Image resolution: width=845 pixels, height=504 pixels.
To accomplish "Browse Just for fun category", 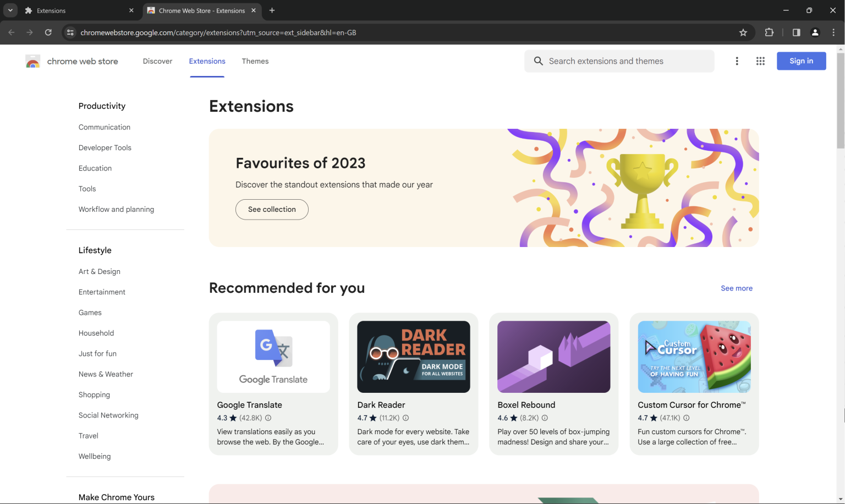I will pos(97,354).
